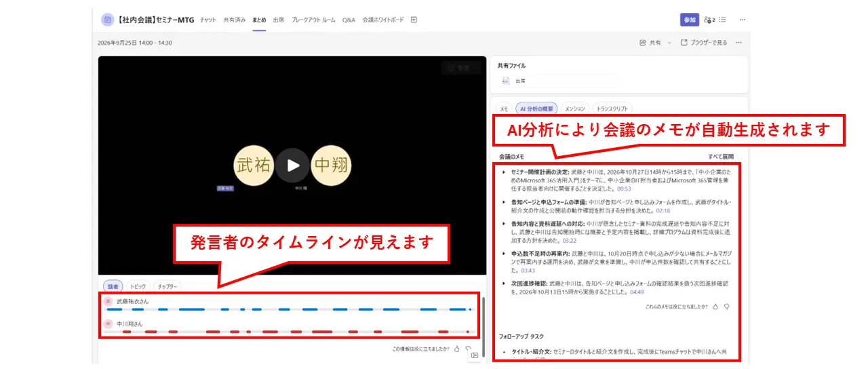Open the participants icon showing 2
This screenshot has width=868, height=369.
click(x=709, y=20)
